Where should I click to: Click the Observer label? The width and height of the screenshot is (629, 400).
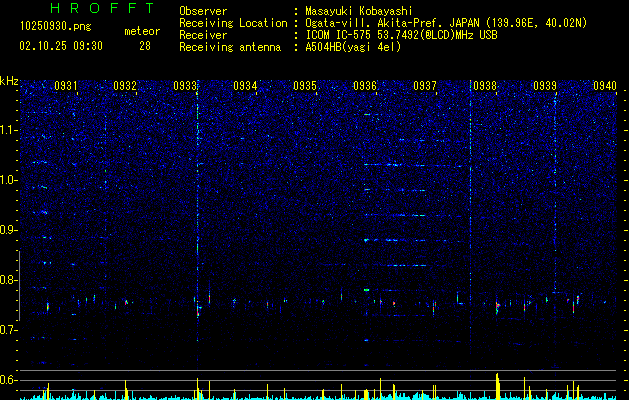pos(203,11)
